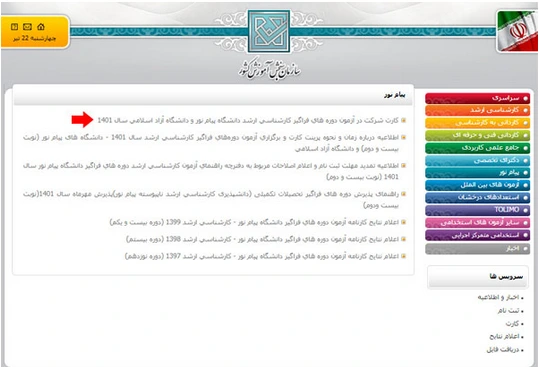The height and width of the screenshot is (367, 539).
Task: Click bullet icon beside the 1397 results row
Action: [404, 256]
